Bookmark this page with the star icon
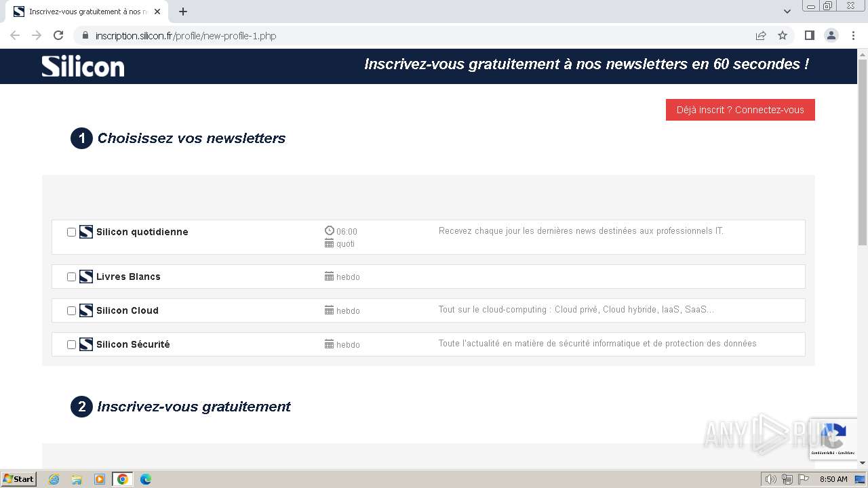This screenshot has height=488, width=868. [x=783, y=35]
